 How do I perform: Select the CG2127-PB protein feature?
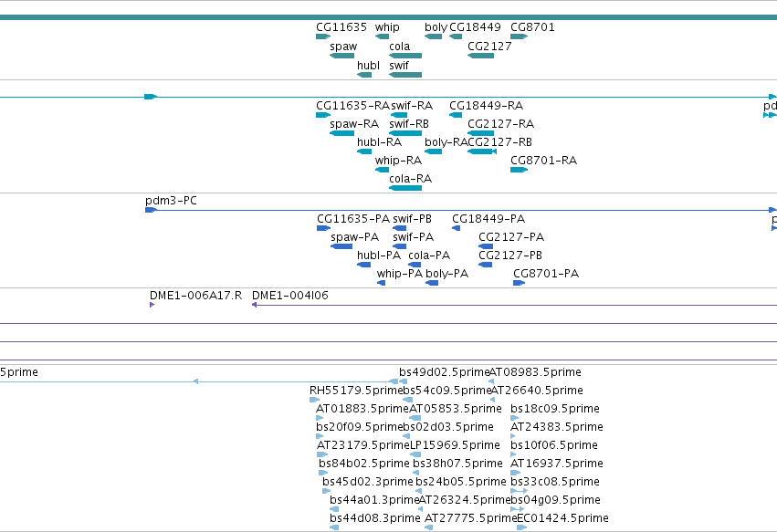[486, 265]
